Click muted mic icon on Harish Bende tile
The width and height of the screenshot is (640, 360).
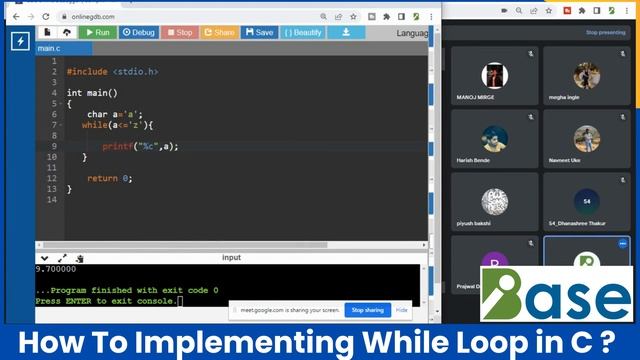coord(531,117)
